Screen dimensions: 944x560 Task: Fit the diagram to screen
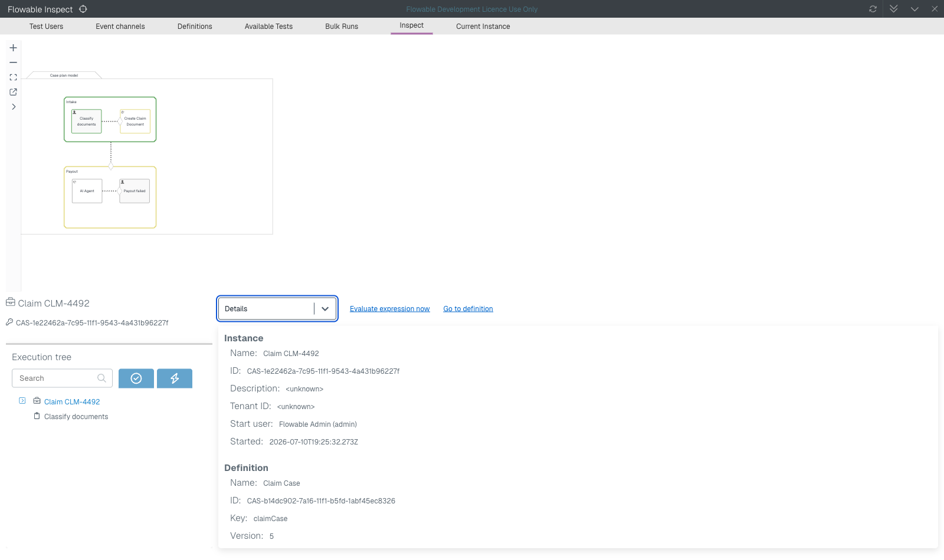[13, 77]
